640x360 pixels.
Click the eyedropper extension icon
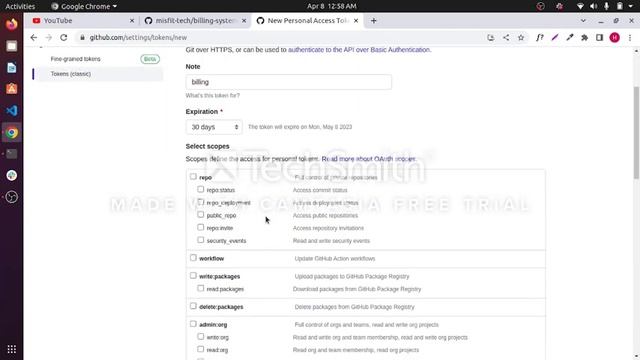click(x=570, y=38)
